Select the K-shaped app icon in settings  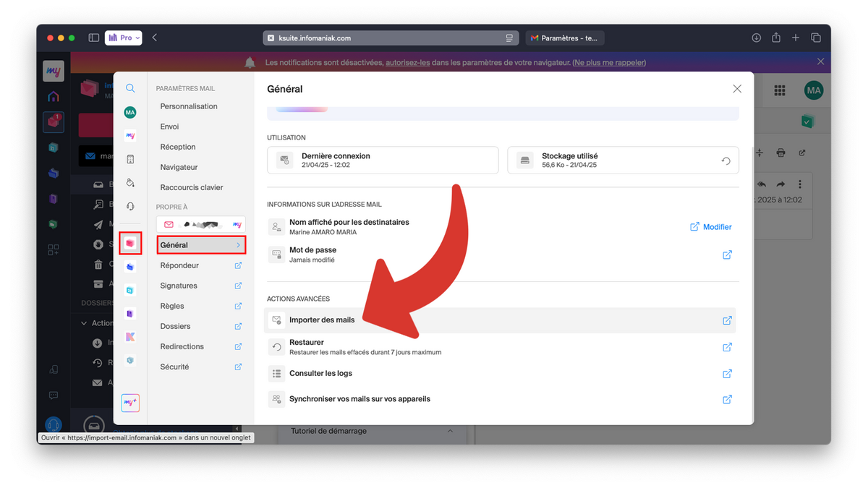coord(130,337)
